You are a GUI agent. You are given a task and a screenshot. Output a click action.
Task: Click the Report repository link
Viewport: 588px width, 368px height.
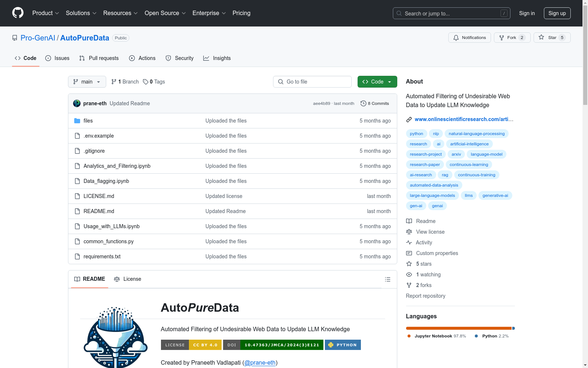coord(426,296)
